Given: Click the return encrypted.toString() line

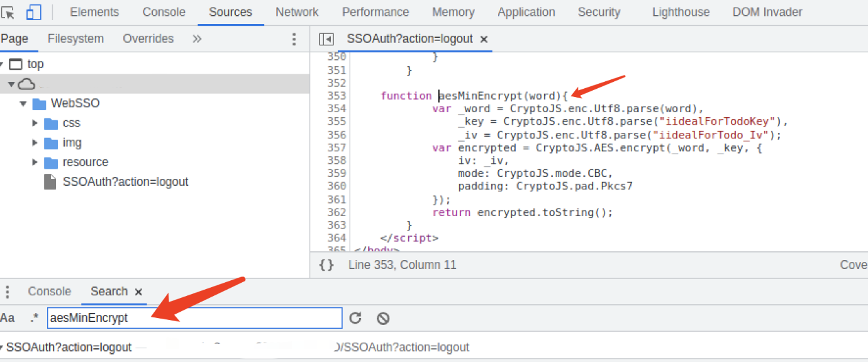Looking at the screenshot, I should coord(522,213).
